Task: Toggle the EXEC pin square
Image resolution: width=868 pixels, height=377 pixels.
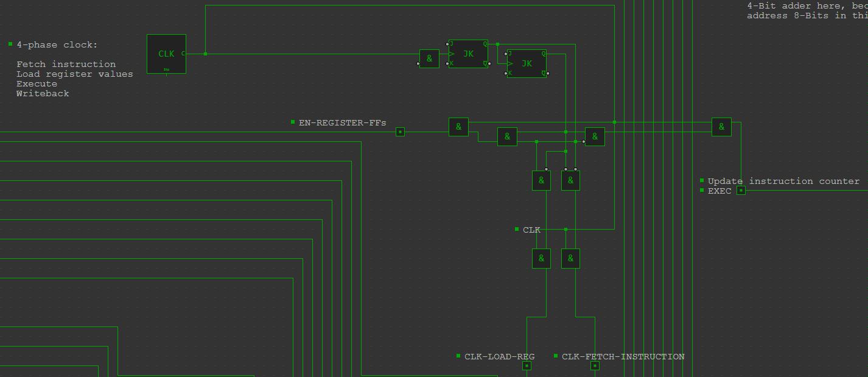Action: (741, 190)
